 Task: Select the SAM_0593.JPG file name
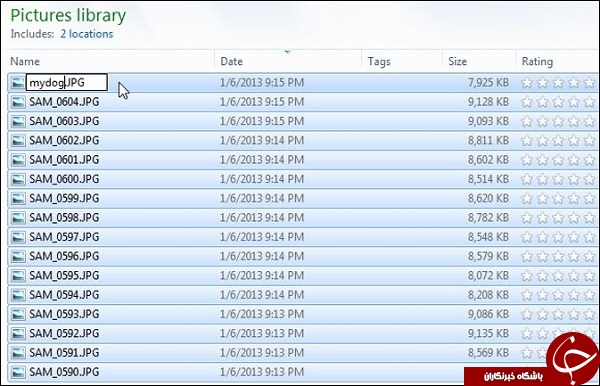(64, 314)
